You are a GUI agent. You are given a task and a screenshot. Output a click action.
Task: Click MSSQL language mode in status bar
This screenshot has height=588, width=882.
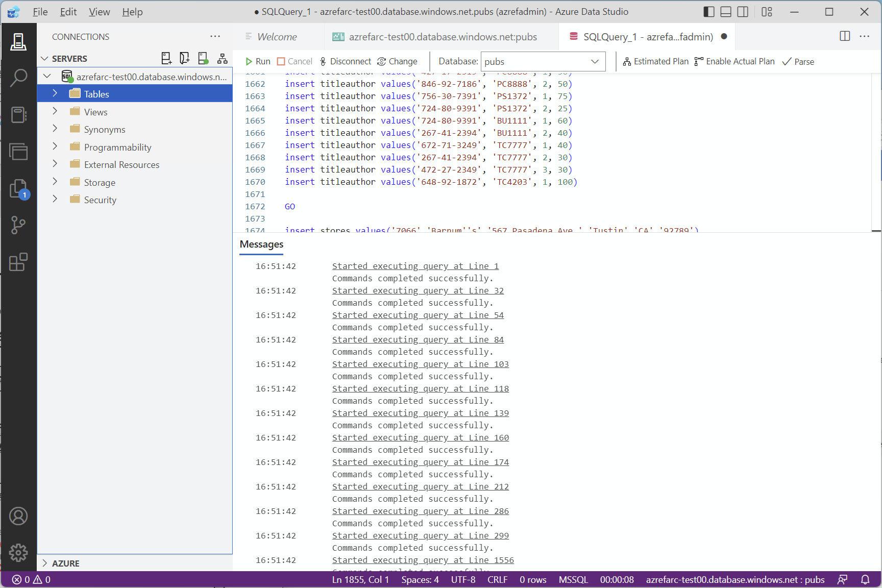pyautogui.click(x=573, y=580)
